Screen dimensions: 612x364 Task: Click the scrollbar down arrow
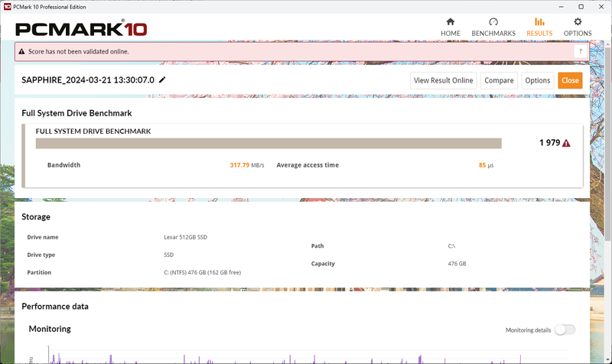(x=608, y=359)
